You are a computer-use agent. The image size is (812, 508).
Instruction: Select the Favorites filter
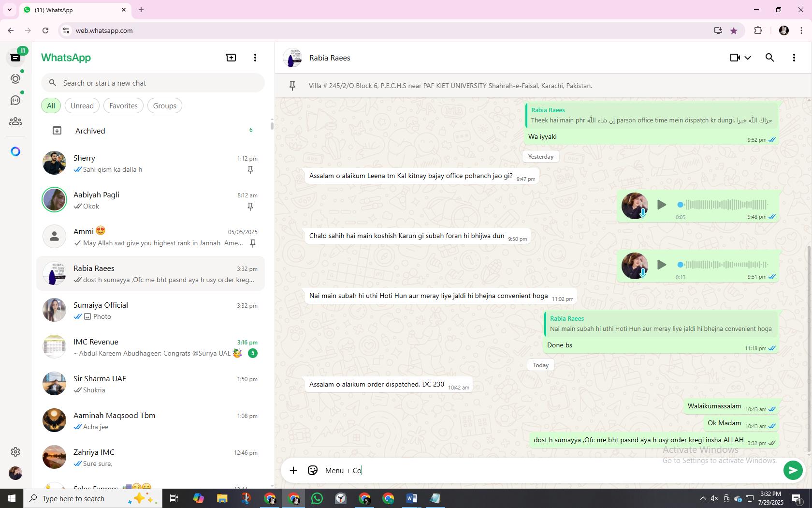(123, 106)
